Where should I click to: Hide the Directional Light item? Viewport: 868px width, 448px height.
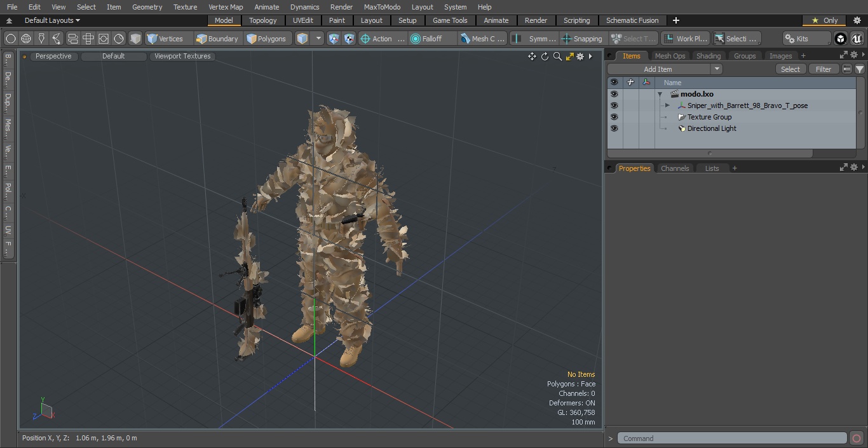coord(614,128)
